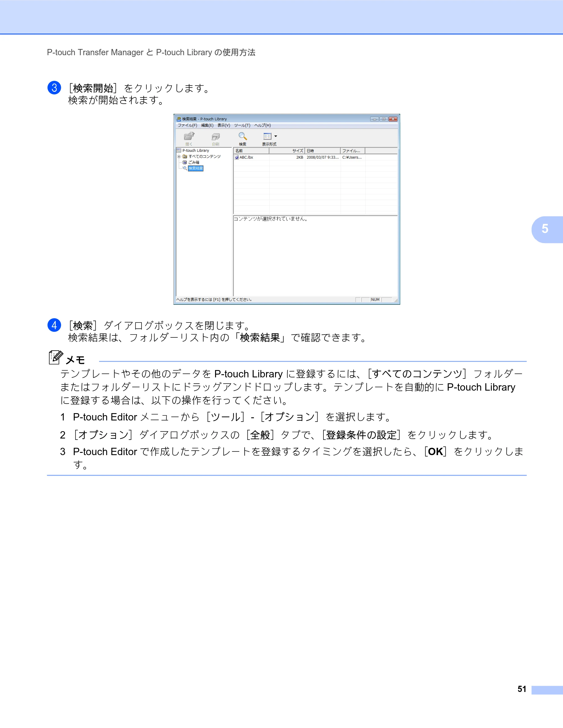
Task: Click the 2008/03/07 9:33 date cell
Action: coord(323,157)
